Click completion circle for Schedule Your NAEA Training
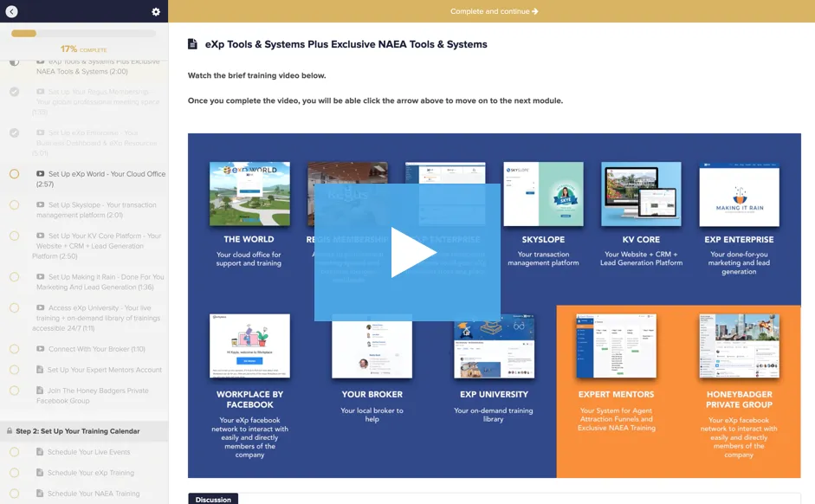 click(15, 494)
